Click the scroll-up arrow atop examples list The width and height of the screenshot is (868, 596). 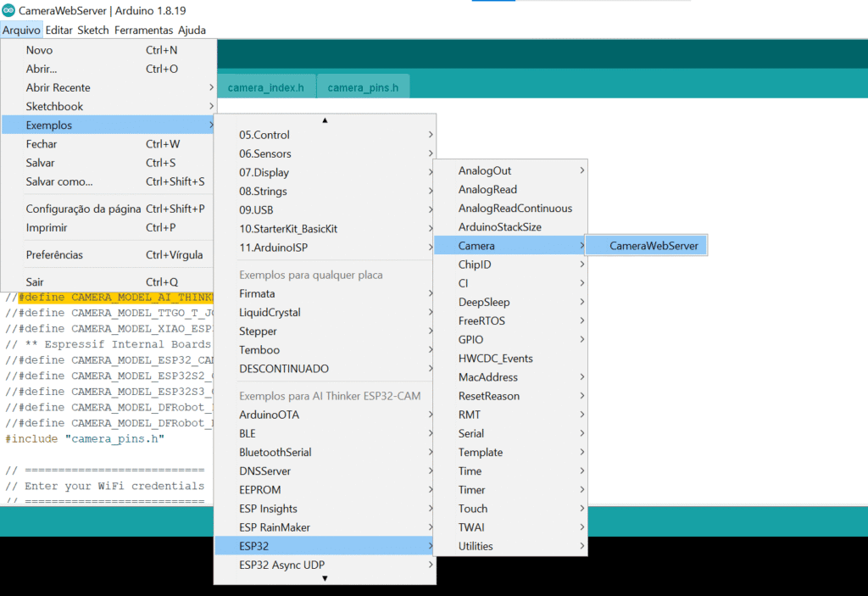[325, 120]
